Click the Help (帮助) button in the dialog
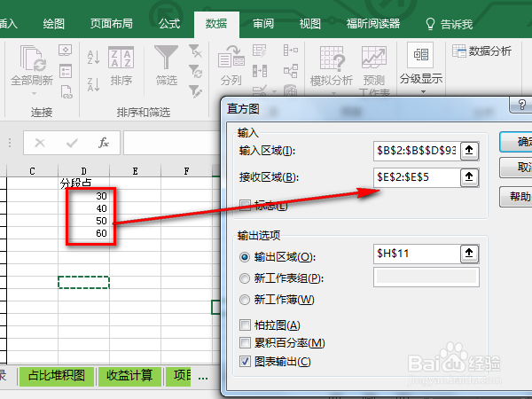Viewport: 532px width, 399px height. tap(516, 197)
